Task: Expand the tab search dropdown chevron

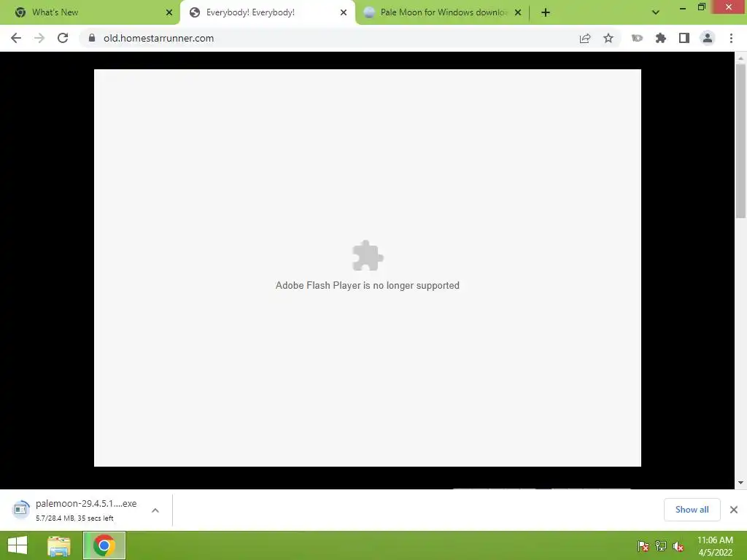Action: (656, 12)
